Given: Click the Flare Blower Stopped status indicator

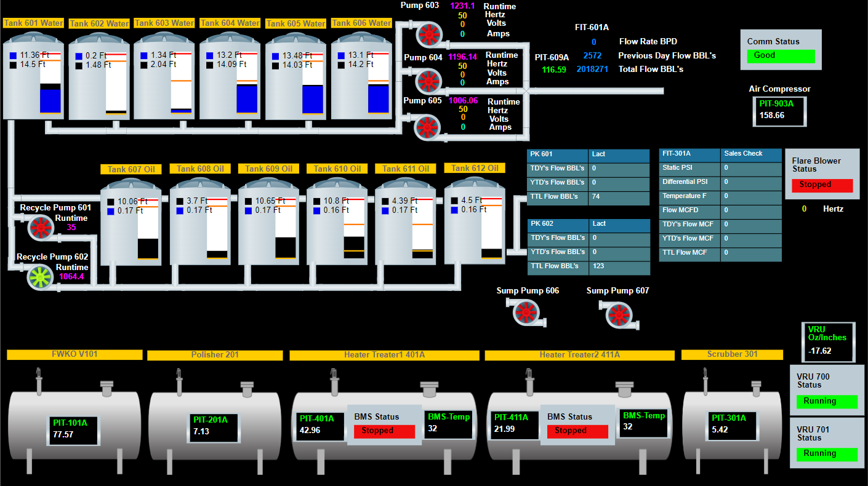Looking at the screenshot, I should point(822,185).
